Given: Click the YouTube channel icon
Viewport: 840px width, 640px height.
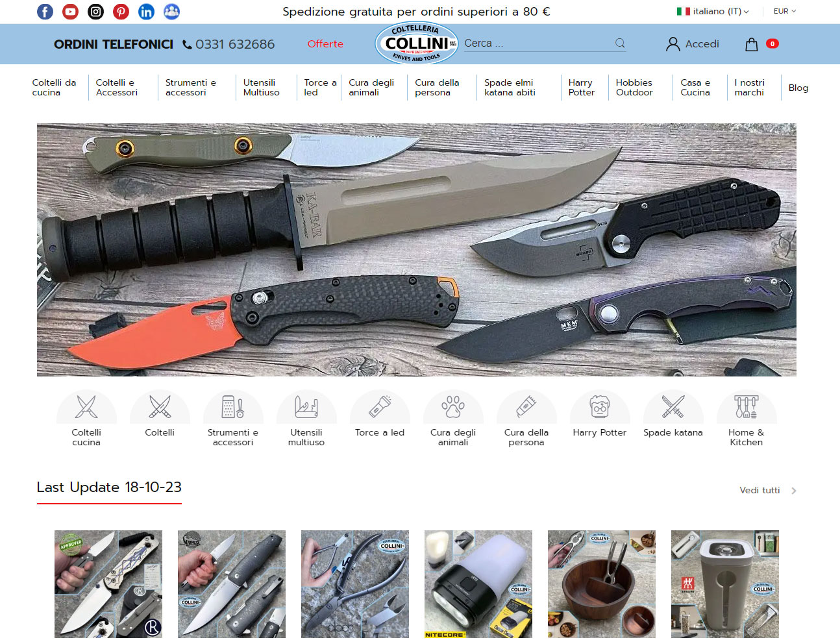Looking at the screenshot, I should pyautogui.click(x=70, y=11).
